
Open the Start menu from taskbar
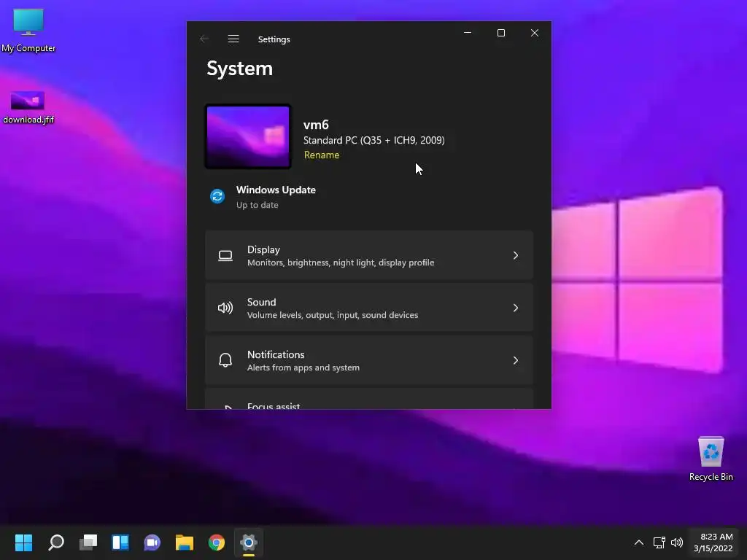tap(24, 542)
